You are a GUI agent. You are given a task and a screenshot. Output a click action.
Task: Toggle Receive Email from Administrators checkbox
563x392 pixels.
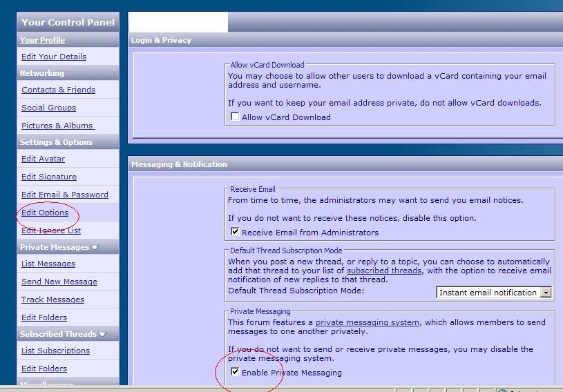pos(235,233)
